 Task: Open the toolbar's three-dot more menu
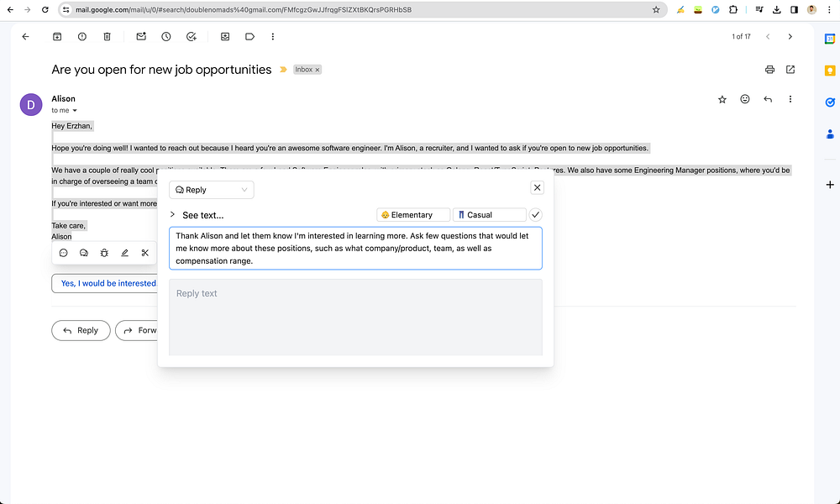[x=271, y=36]
